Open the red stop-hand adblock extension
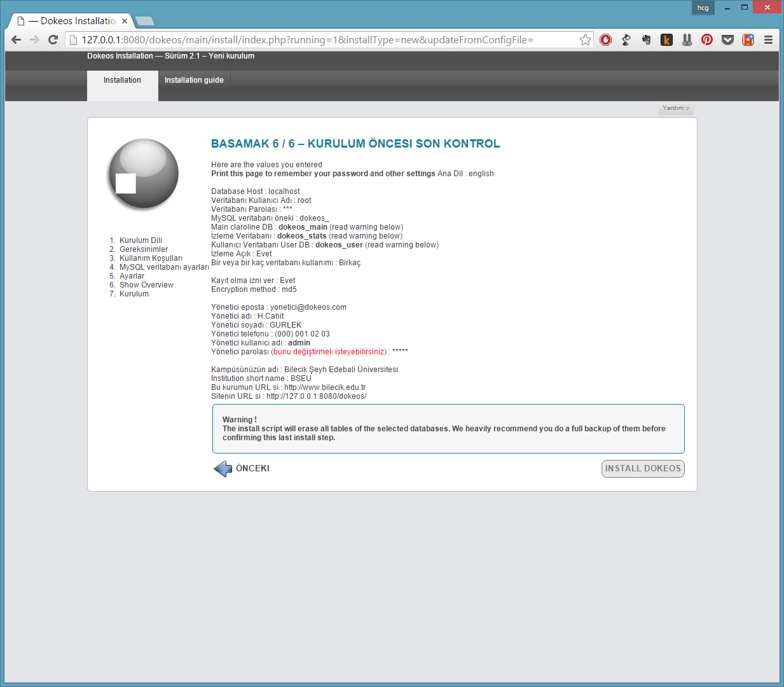The image size is (784, 687). [x=606, y=40]
